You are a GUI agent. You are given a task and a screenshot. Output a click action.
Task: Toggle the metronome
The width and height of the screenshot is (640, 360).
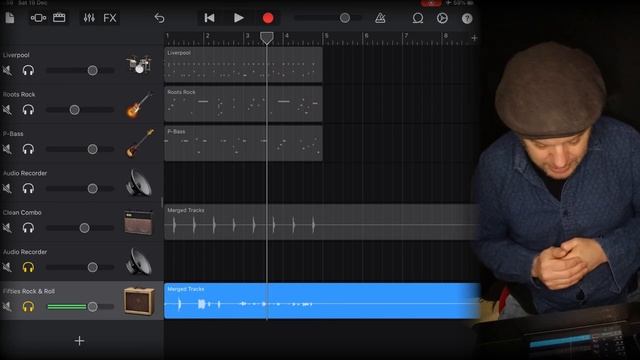380,18
